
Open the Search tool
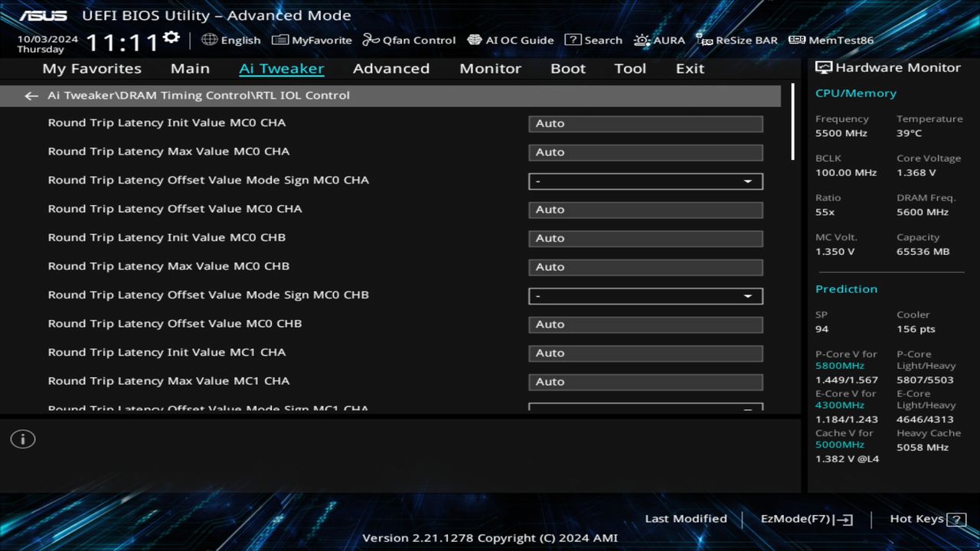point(593,40)
